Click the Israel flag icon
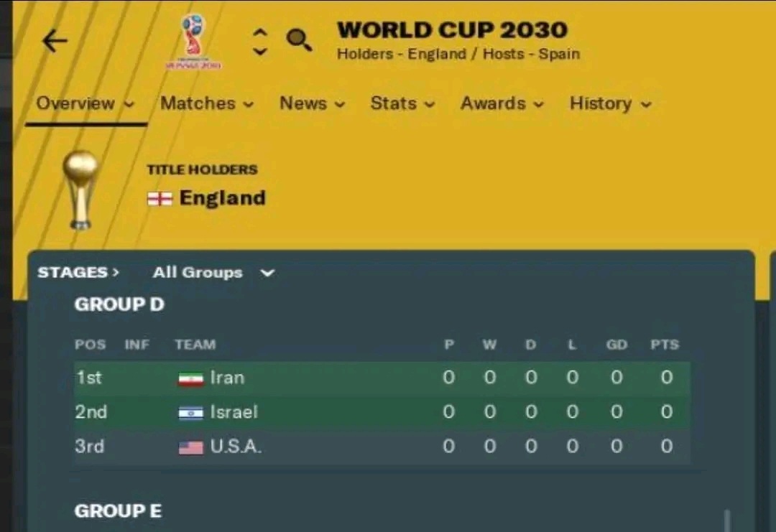 (x=190, y=412)
